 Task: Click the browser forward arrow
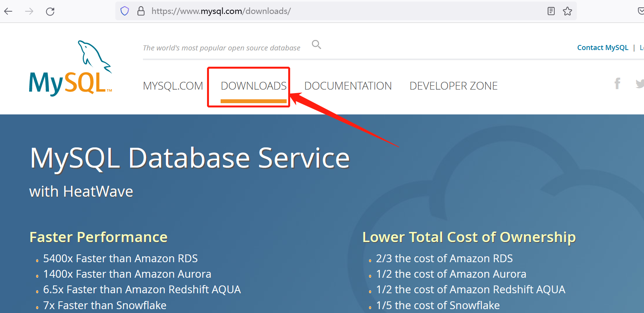29,11
